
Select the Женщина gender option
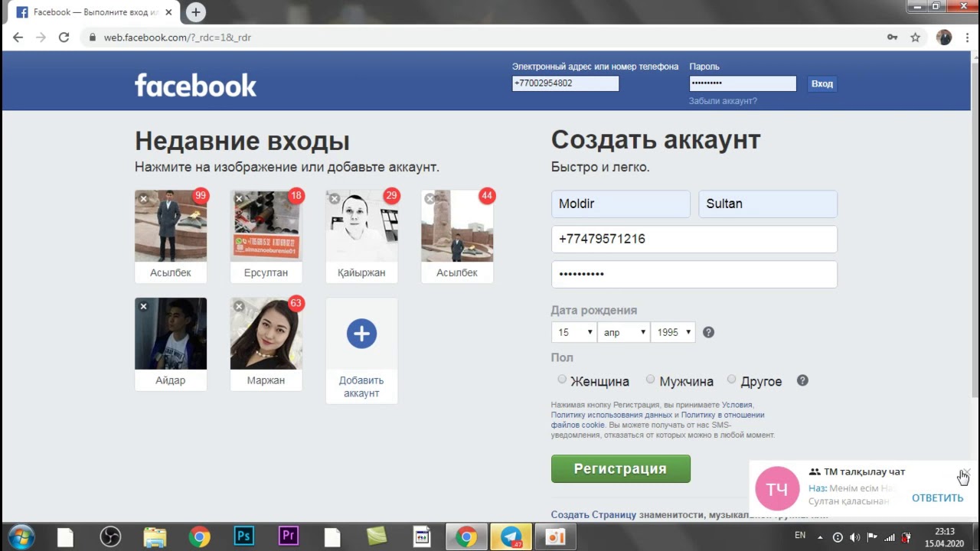point(562,380)
